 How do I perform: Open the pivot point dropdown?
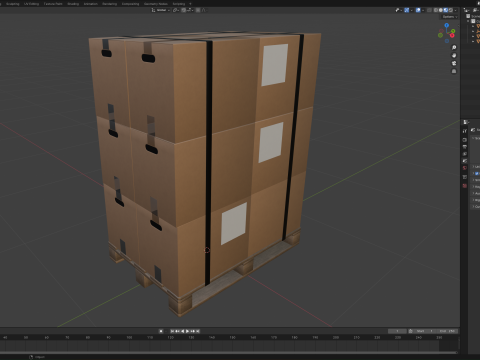pyautogui.click(x=176, y=10)
